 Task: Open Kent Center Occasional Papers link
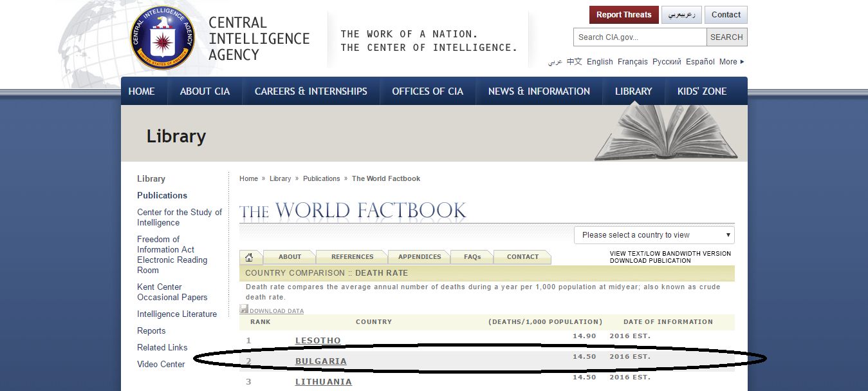click(172, 292)
